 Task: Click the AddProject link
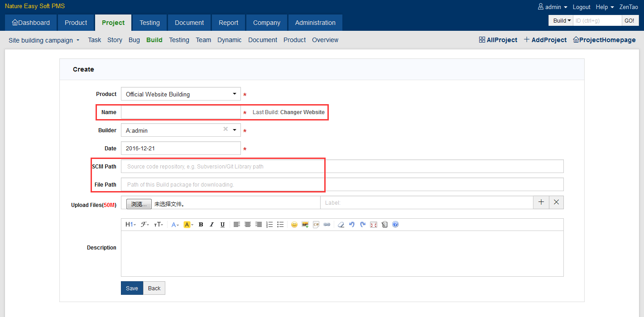tap(545, 40)
